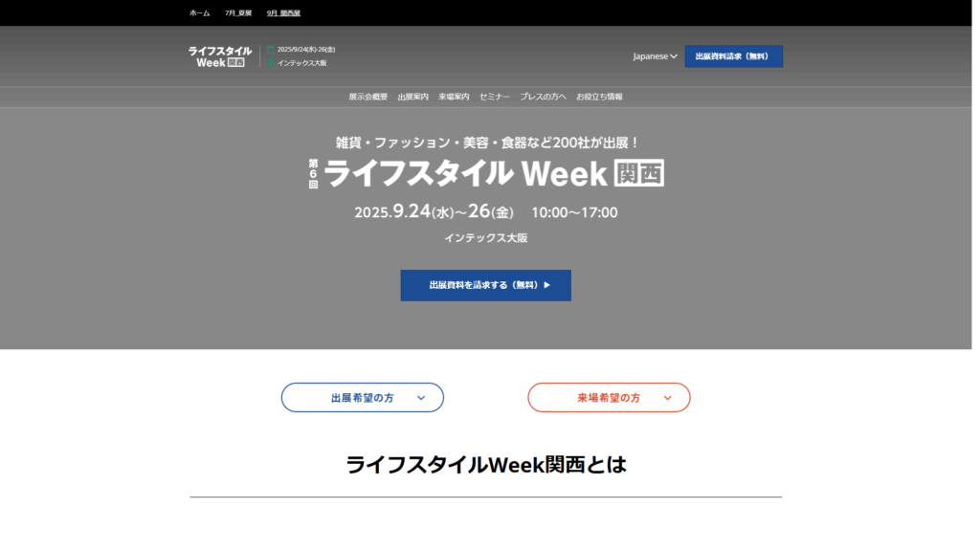
Task: Expand the 来場希望の方 section
Action: pos(609,397)
